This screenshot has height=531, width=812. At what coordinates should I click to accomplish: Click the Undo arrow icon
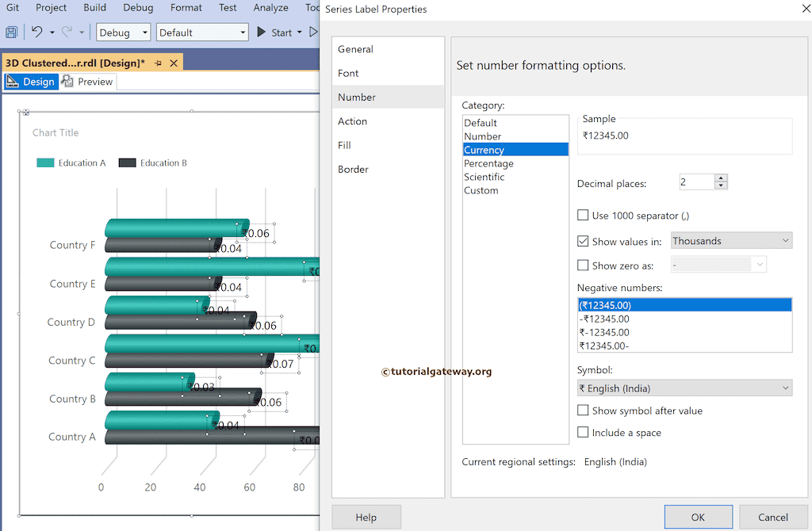tap(36, 32)
